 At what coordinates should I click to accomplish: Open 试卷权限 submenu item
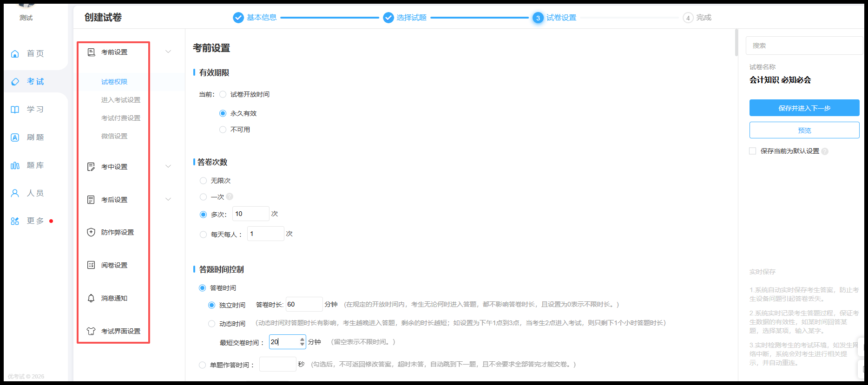(x=114, y=82)
